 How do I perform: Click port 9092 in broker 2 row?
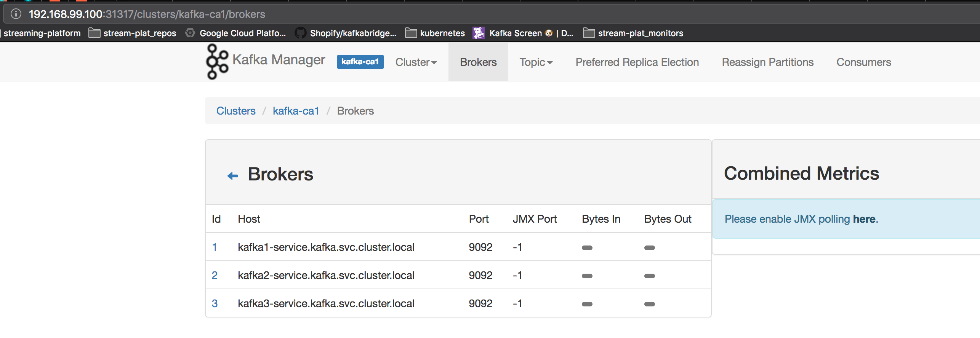coord(480,275)
